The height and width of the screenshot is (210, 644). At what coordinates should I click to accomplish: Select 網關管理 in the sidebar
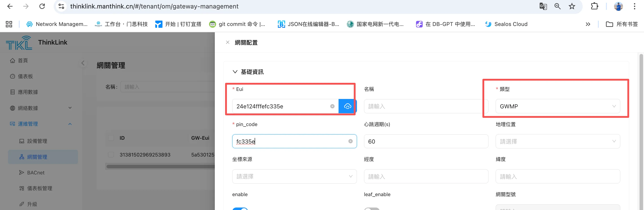pos(43,157)
